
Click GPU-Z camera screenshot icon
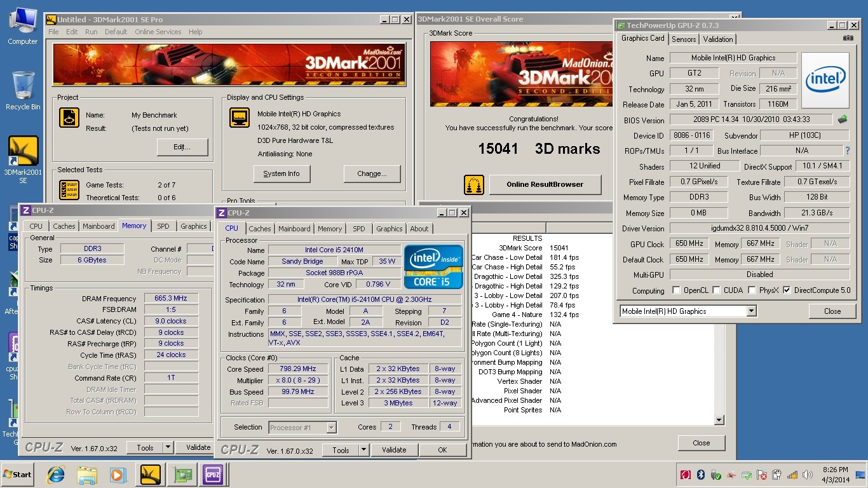coord(848,38)
